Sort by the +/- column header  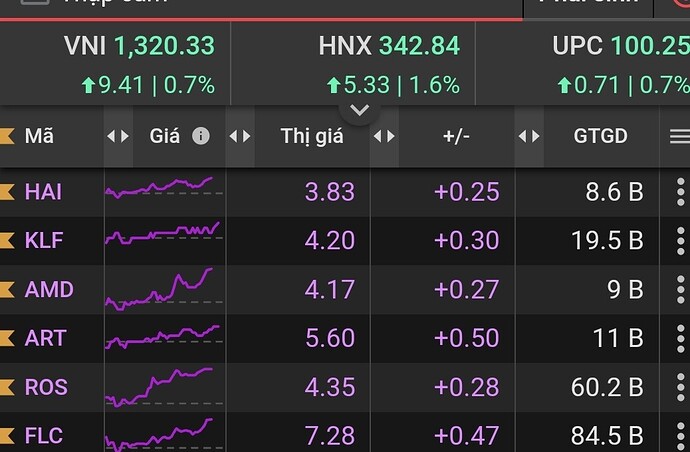click(456, 136)
